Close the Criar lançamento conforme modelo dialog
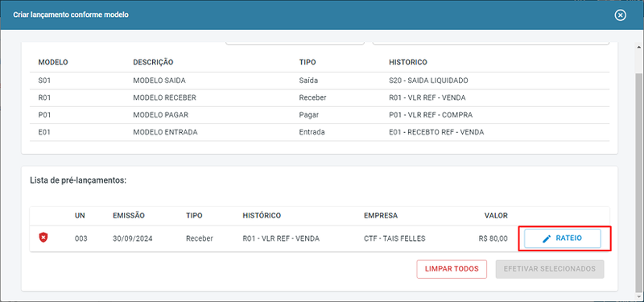The width and height of the screenshot is (644, 302). coord(620,15)
